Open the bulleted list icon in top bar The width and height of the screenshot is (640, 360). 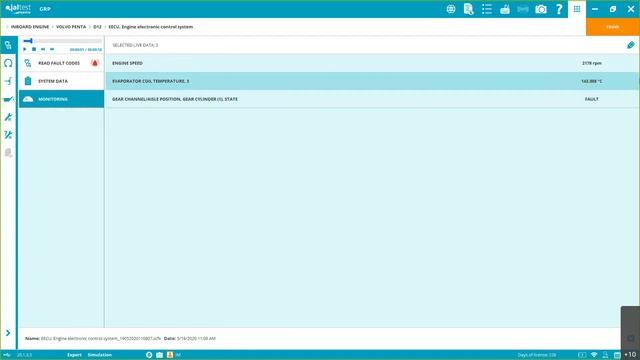pos(487,9)
